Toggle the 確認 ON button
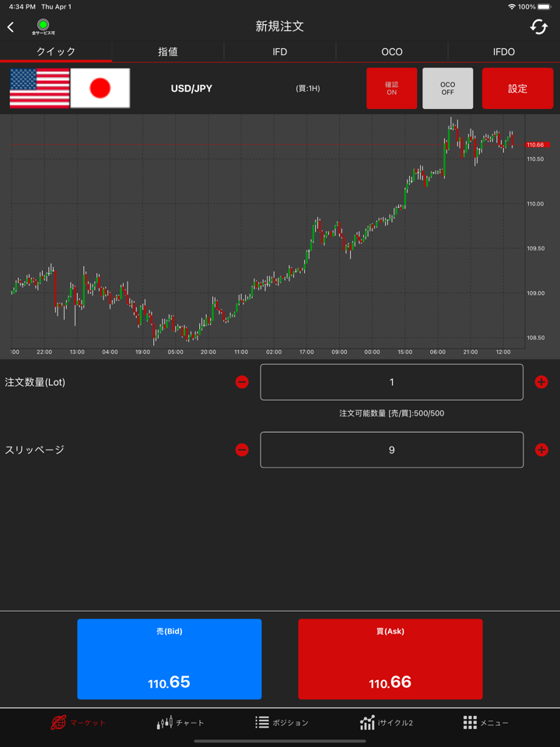 (391, 88)
